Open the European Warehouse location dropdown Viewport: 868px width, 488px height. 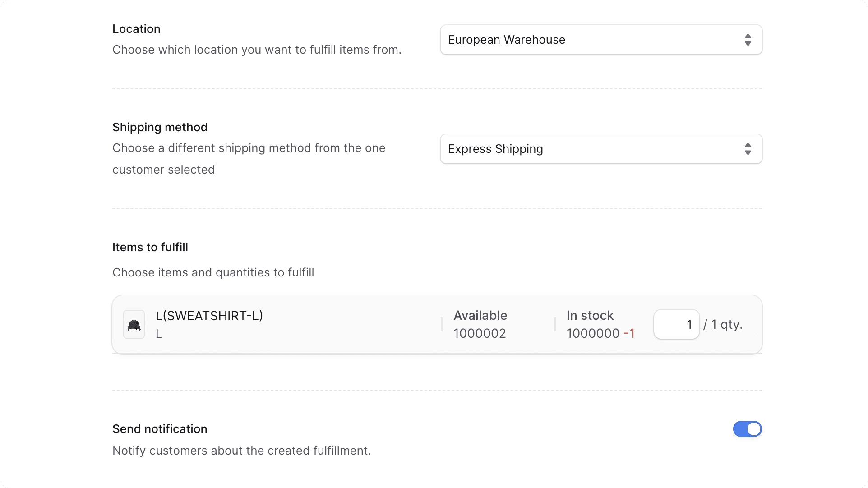coord(600,40)
